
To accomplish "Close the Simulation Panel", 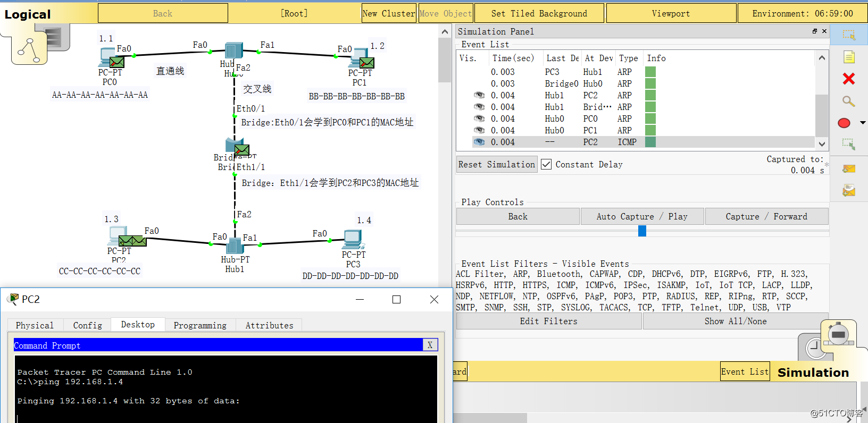I will (x=824, y=31).
